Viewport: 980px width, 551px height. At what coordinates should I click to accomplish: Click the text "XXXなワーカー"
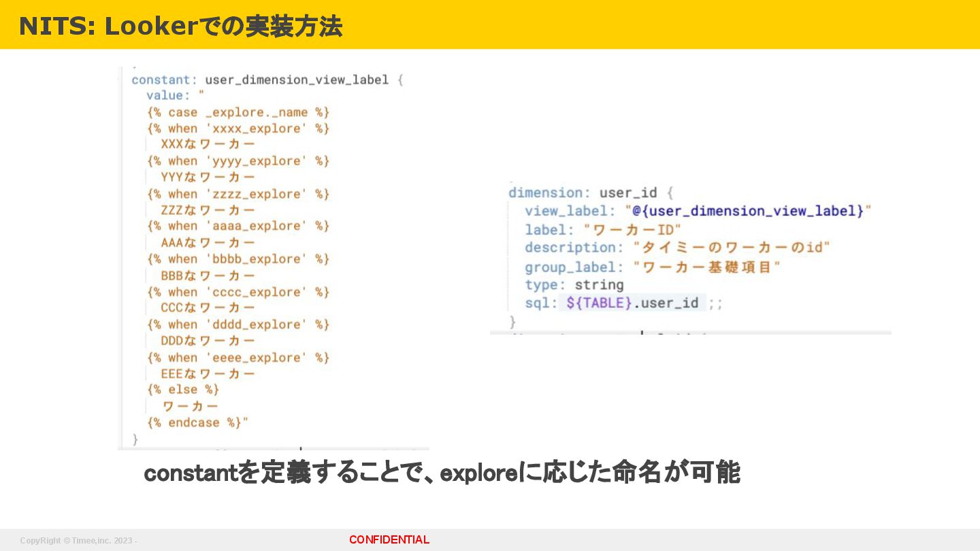(208, 144)
